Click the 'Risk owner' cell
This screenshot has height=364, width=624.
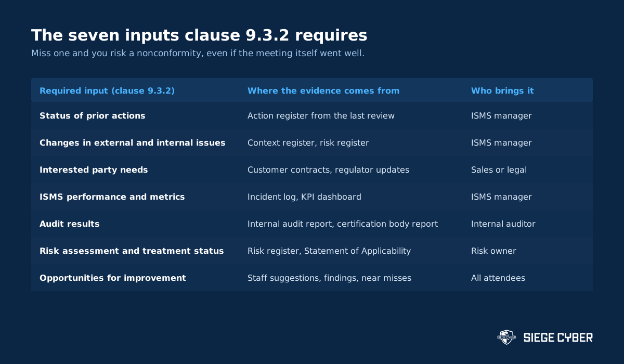pyautogui.click(x=493, y=251)
